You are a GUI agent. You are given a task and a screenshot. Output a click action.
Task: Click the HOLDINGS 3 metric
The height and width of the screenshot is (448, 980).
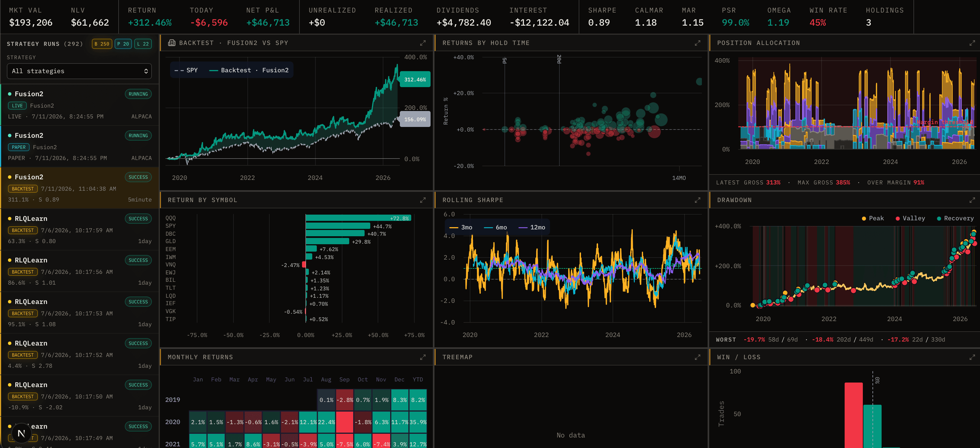884,17
